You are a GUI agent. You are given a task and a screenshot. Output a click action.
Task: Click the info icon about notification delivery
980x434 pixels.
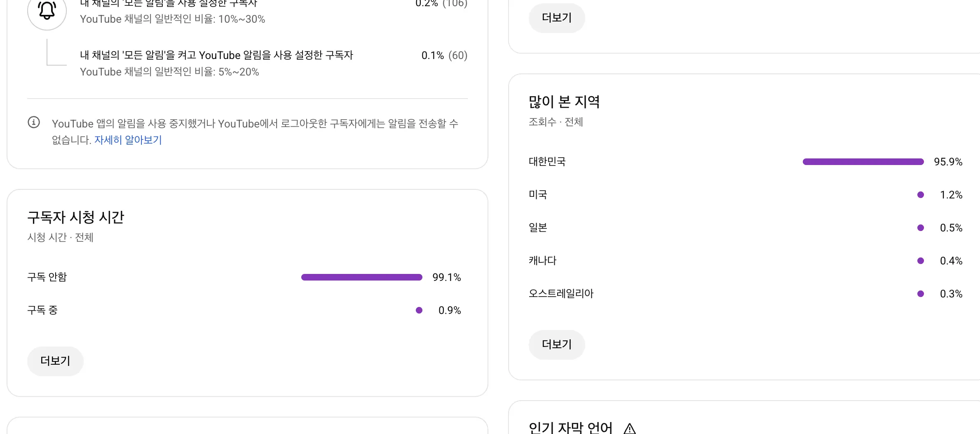click(x=34, y=123)
